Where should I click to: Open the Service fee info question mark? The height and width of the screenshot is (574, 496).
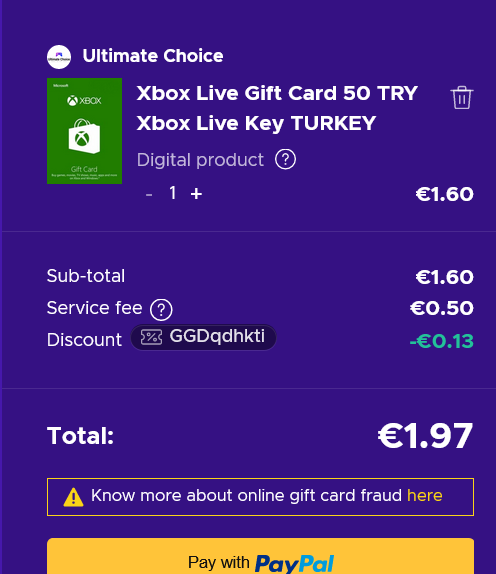(x=161, y=310)
